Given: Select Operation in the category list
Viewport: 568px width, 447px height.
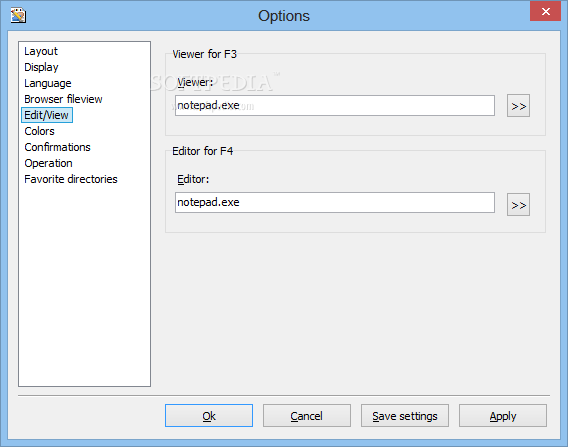Looking at the screenshot, I should point(49,163).
